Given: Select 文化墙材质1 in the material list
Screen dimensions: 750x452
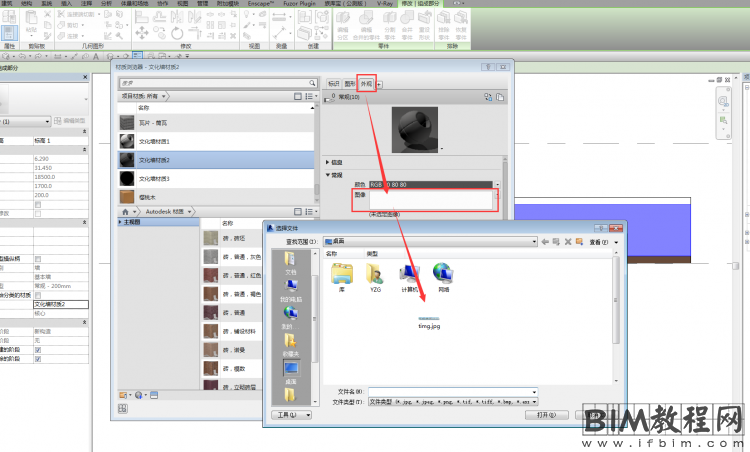Looking at the screenshot, I should tap(154, 142).
